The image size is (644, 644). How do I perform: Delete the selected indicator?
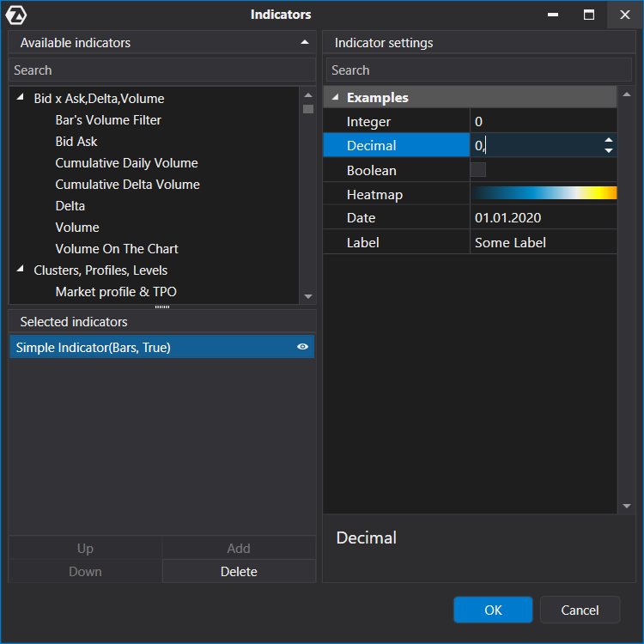tap(239, 571)
